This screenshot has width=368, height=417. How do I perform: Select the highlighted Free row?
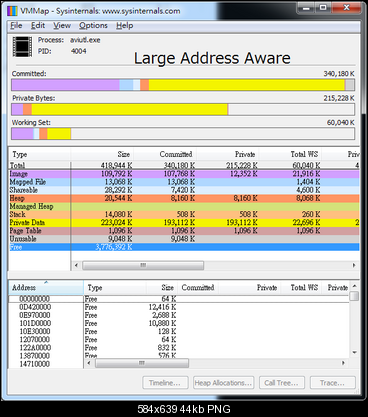184,247
